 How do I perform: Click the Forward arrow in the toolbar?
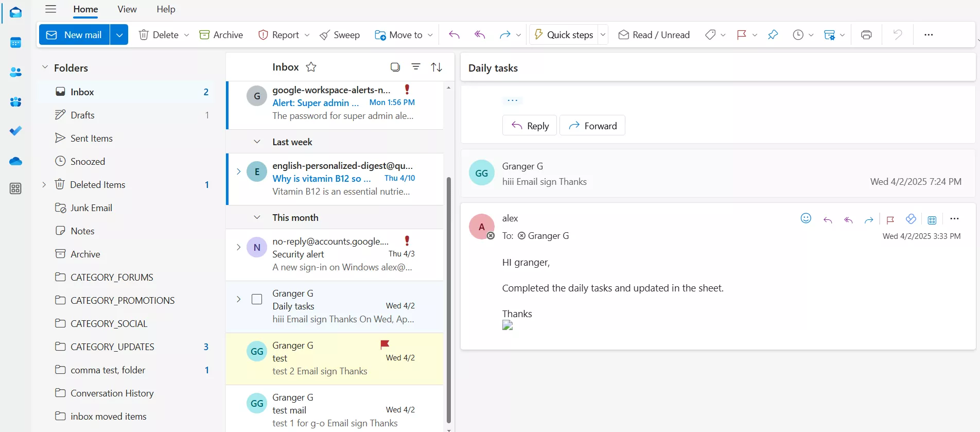(505, 34)
